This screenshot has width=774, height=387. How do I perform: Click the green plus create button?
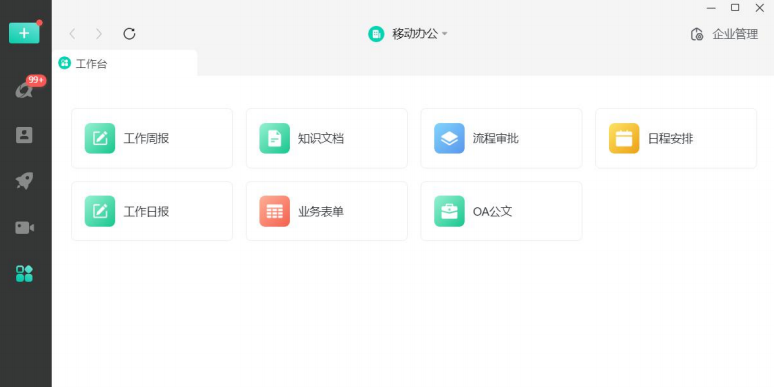point(24,34)
